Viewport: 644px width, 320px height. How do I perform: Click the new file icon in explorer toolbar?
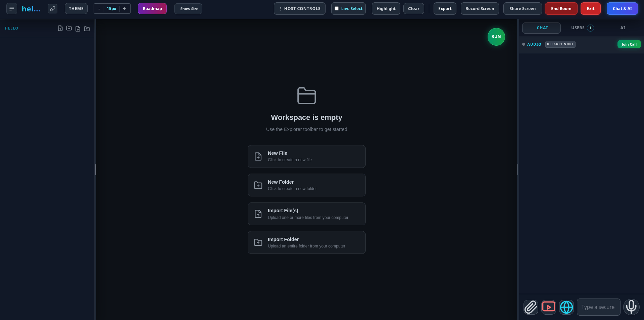coord(60,29)
